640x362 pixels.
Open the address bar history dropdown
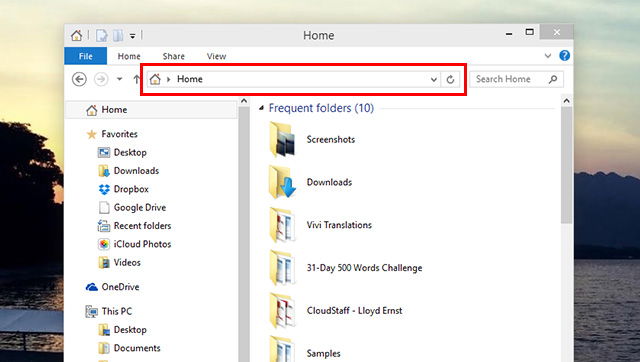click(433, 79)
